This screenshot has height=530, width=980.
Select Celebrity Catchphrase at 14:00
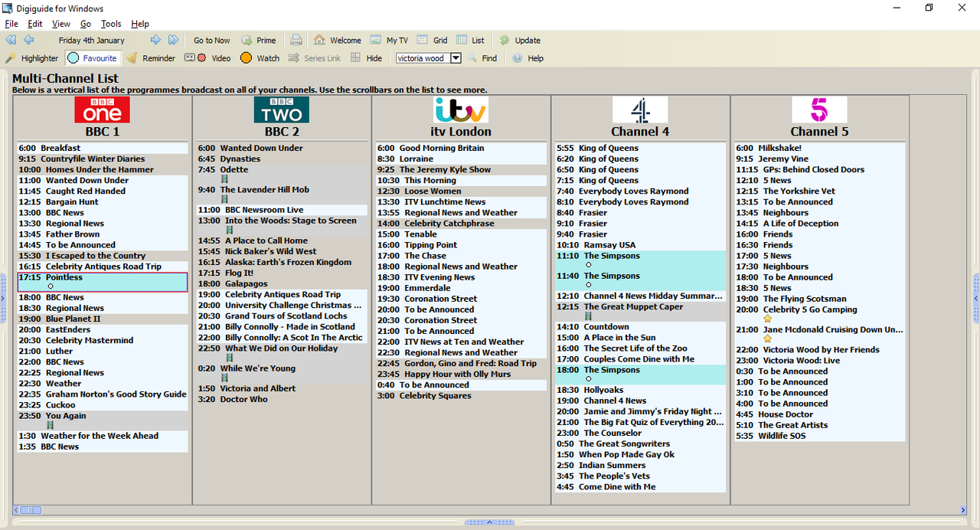(x=461, y=223)
